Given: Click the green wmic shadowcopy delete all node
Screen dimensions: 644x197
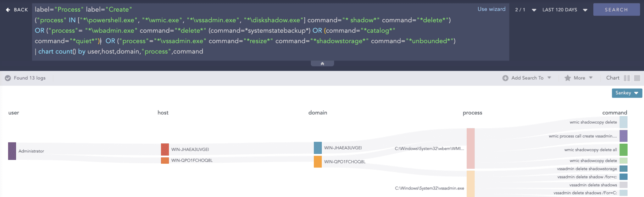Looking at the screenshot, I should 623,150.
